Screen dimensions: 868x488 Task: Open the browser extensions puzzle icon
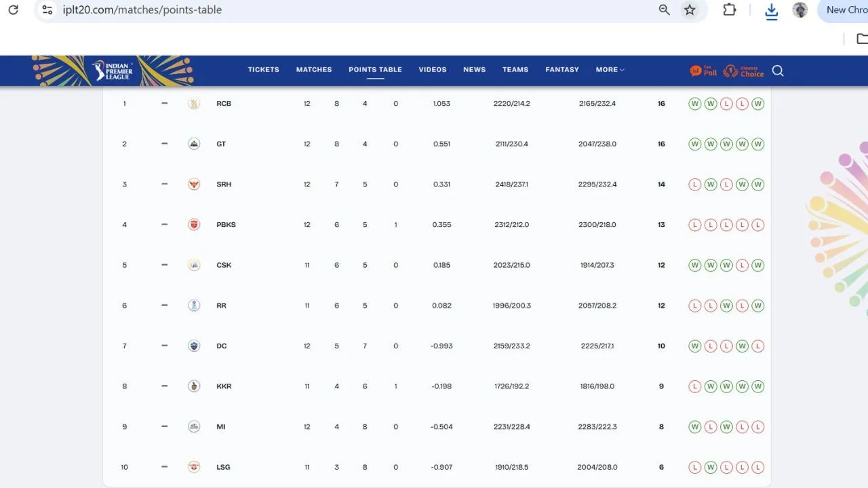tap(730, 9)
